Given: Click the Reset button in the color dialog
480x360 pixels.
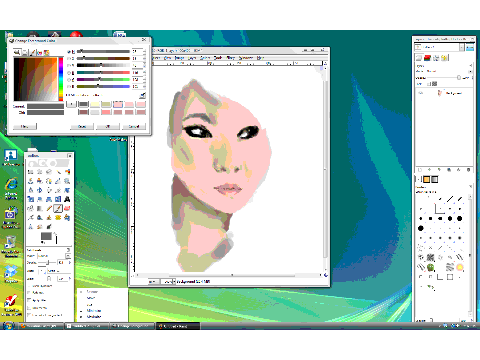Looking at the screenshot, I should click(x=82, y=126).
